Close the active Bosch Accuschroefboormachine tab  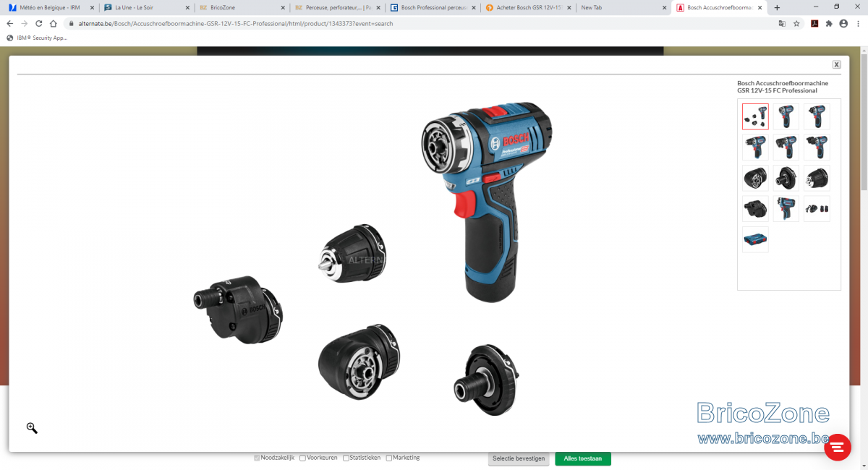(759, 7)
